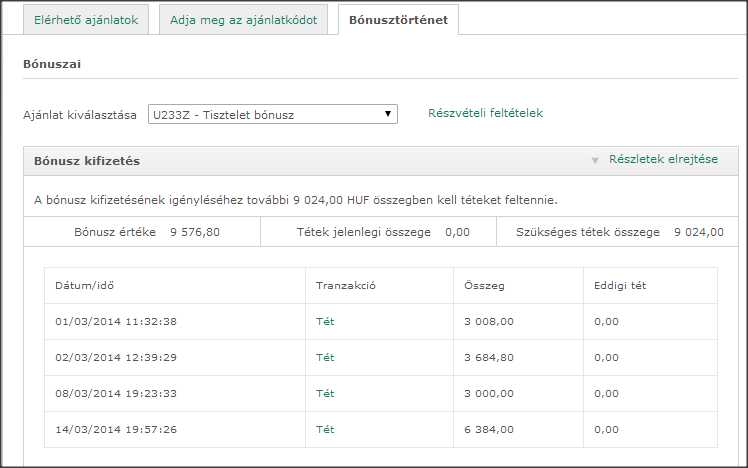This screenshot has width=748, height=468.
Task: Open the Ajánlat kiválasztása dropdown
Action: coord(272,114)
